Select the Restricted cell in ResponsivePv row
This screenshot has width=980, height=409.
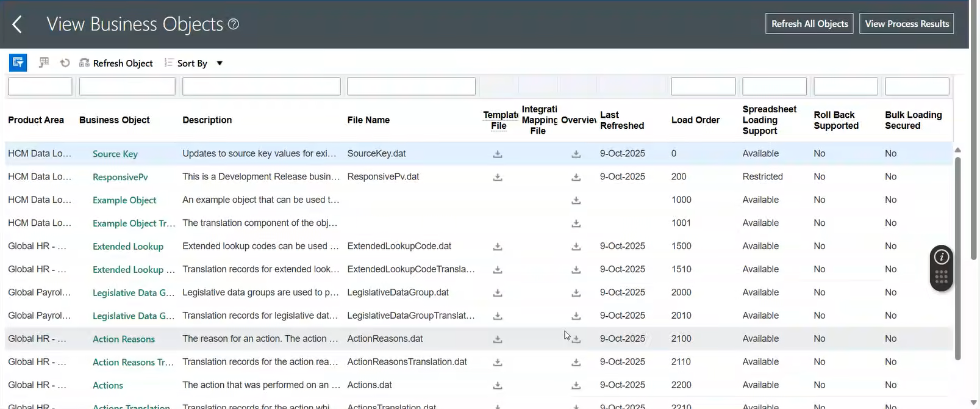coord(762,177)
